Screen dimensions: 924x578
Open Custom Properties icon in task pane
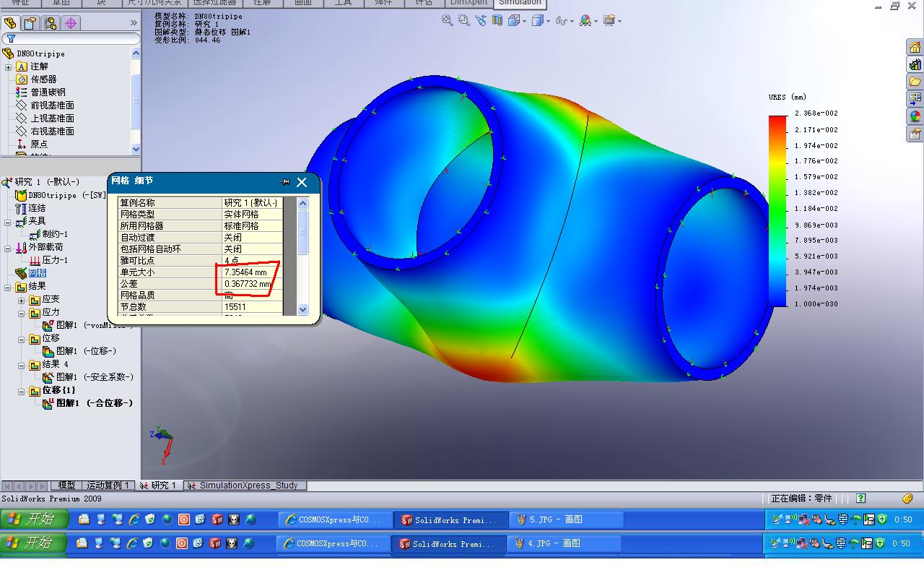point(915,133)
